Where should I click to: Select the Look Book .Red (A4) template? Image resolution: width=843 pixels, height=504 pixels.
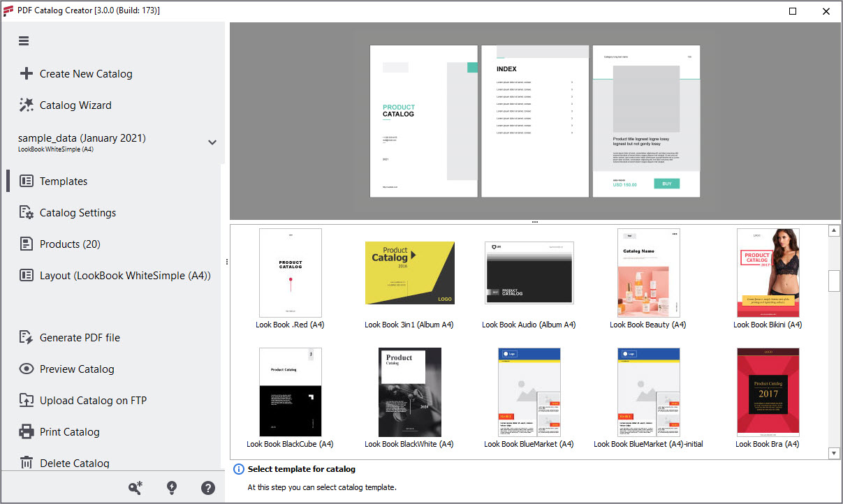pos(291,273)
